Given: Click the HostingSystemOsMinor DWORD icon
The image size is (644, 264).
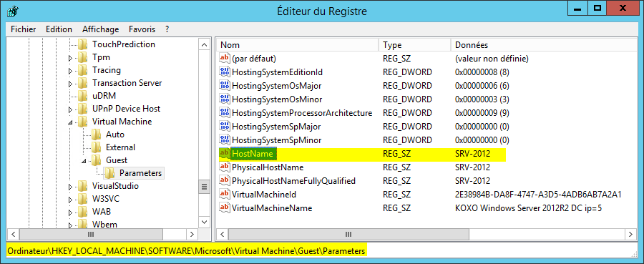Looking at the screenshot, I should [224, 99].
